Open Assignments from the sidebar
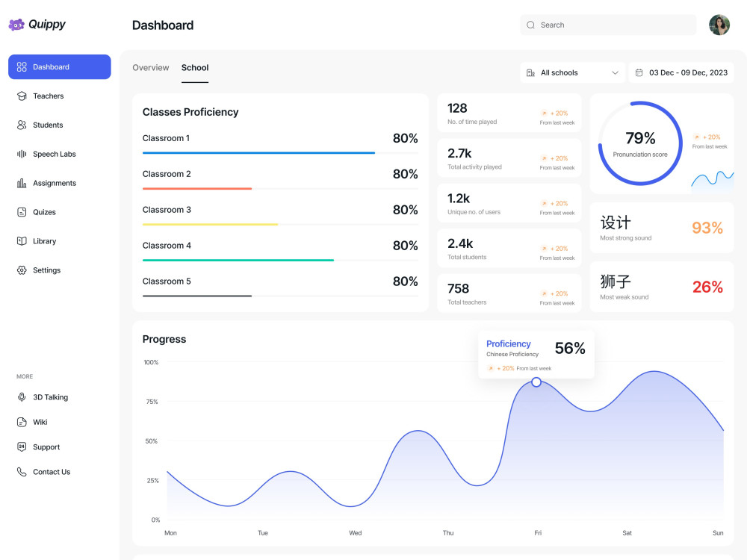 pyautogui.click(x=55, y=184)
